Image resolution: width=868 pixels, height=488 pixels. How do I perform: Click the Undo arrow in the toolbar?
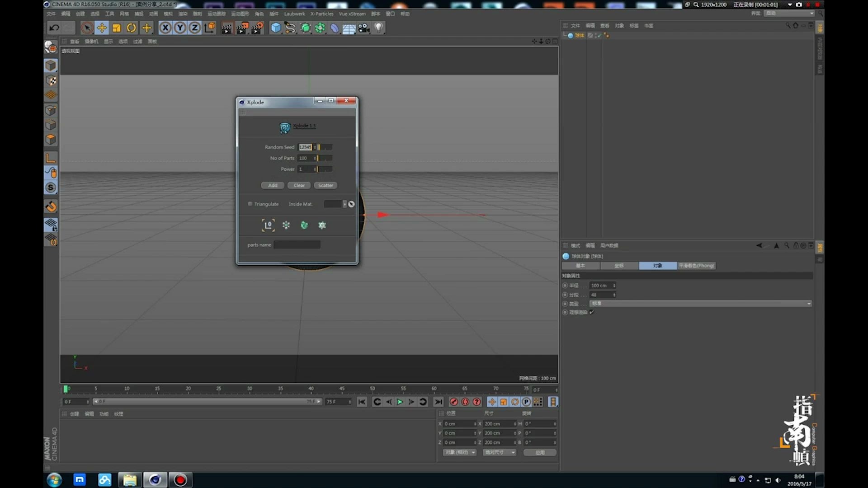pos(54,28)
